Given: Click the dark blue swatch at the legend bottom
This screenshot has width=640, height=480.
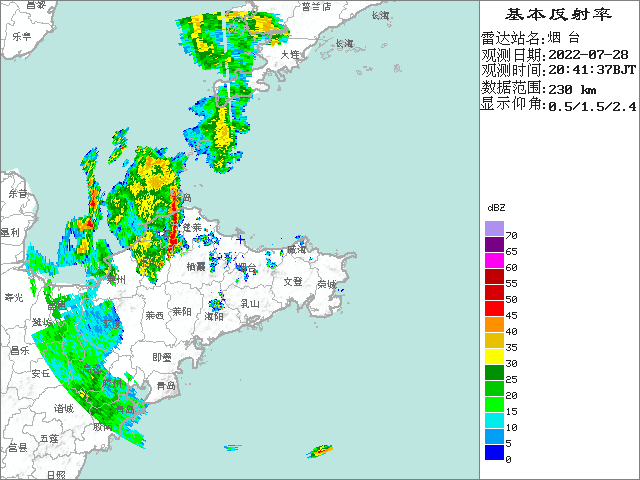Looking at the screenshot, I should click(494, 453).
